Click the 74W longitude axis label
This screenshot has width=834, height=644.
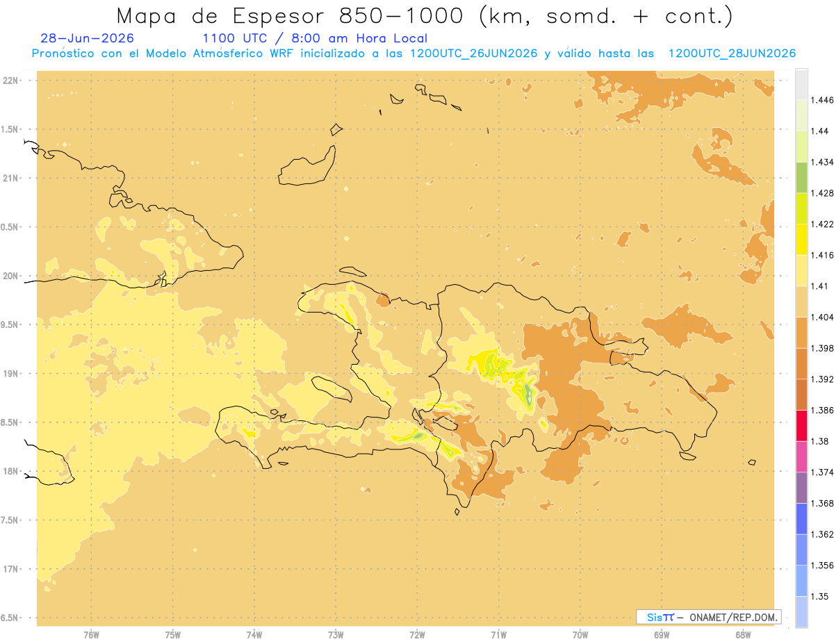point(254,635)
